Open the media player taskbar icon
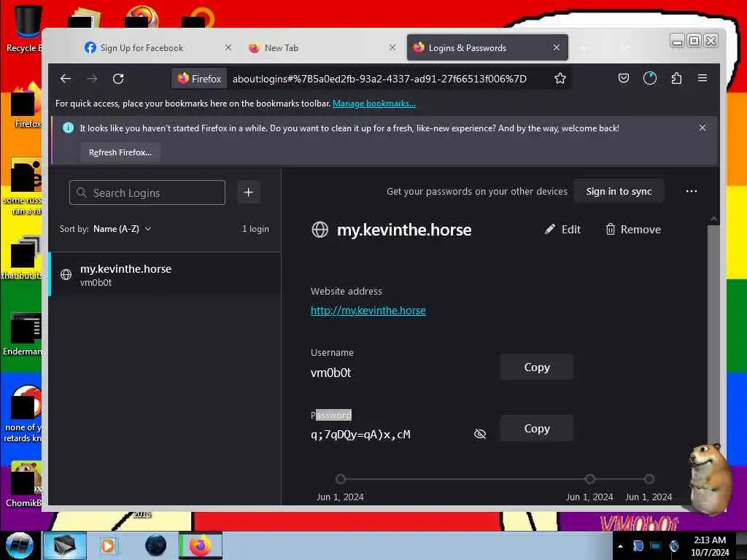 coord(109,545)
